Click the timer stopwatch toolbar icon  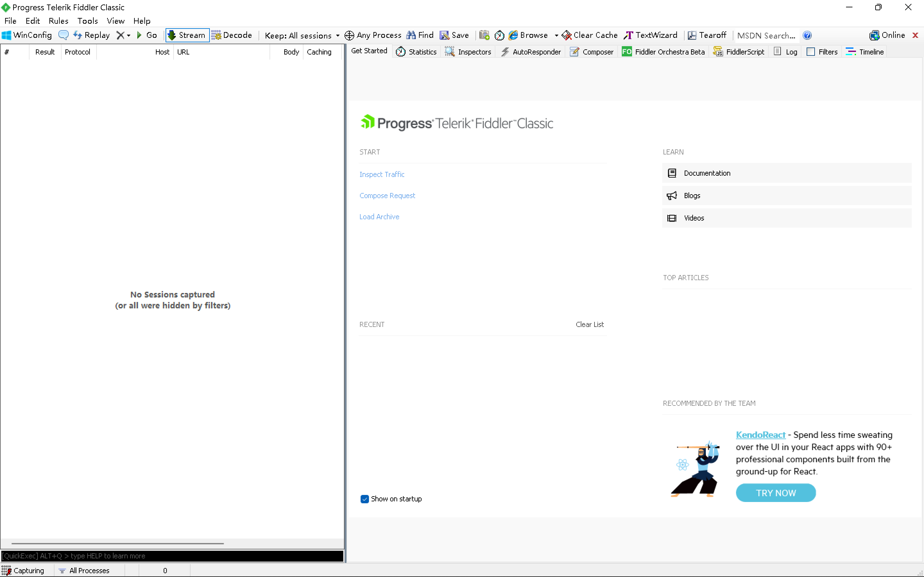coord(499,35)
